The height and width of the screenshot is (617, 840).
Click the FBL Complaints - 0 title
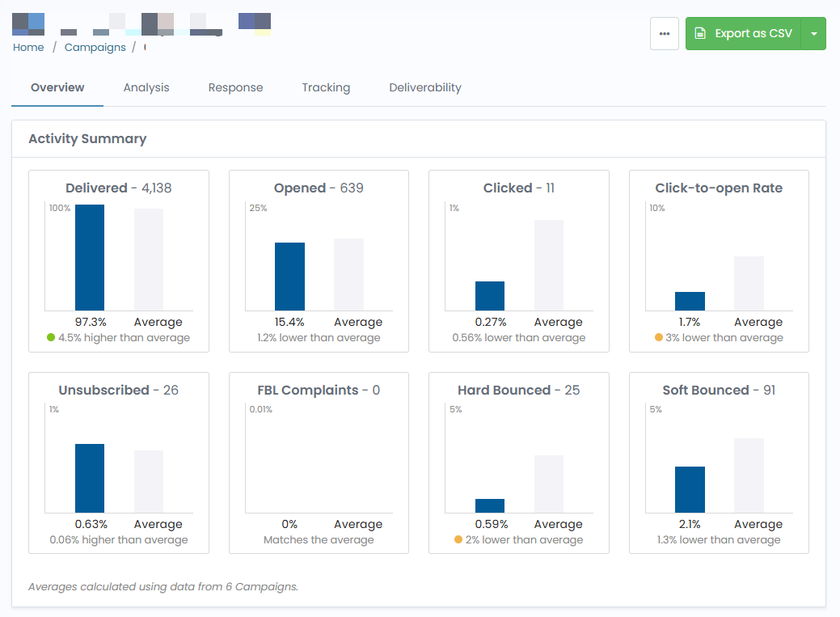pyautogui.click(x=319, y=390)
